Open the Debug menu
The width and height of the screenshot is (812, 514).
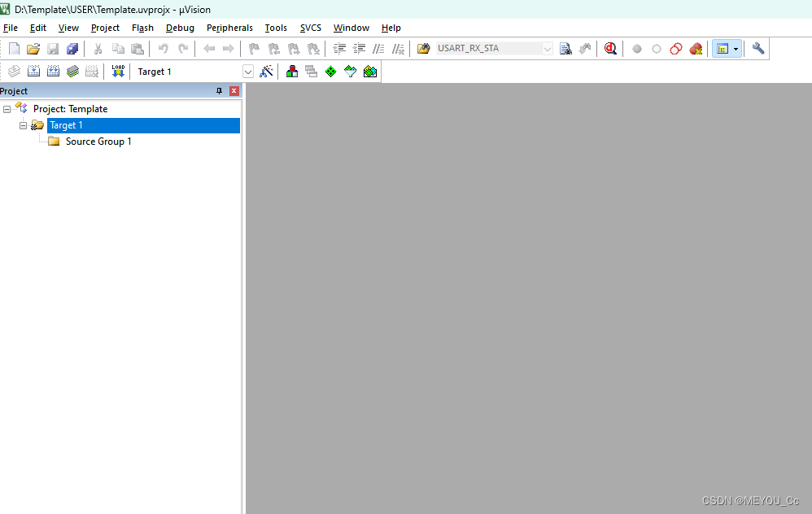pyautogui.click(x=180, y=28)
